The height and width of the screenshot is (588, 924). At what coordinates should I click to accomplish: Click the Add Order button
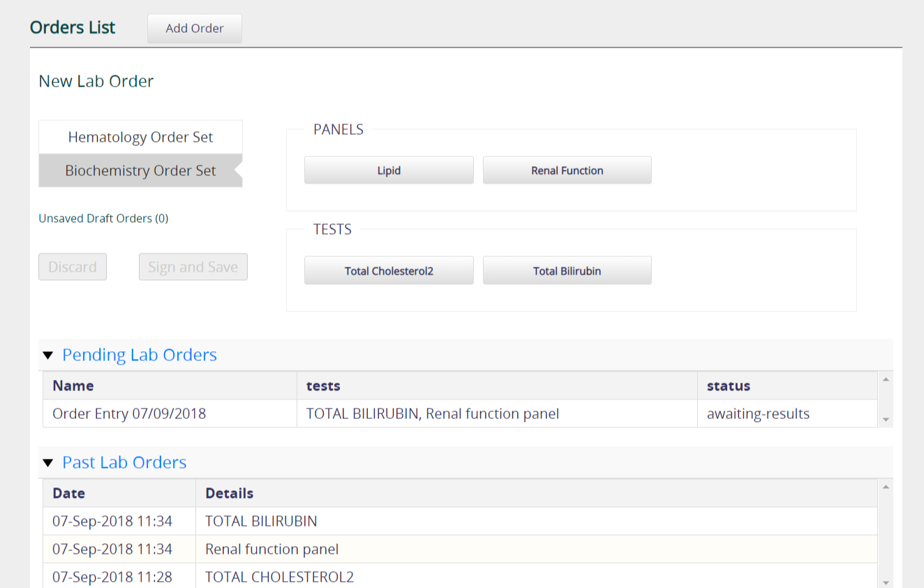pyautogui.click(x=194, y=28)
